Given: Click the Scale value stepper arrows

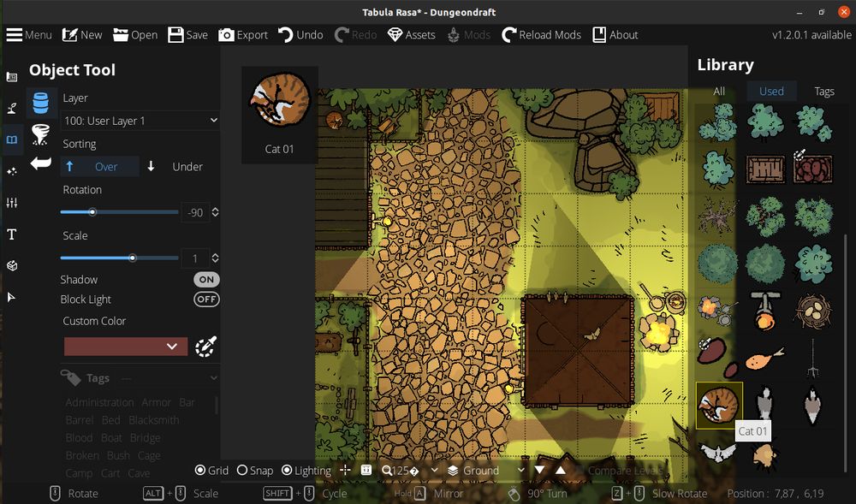Looking at the screenshot, I should pos(215,258).
